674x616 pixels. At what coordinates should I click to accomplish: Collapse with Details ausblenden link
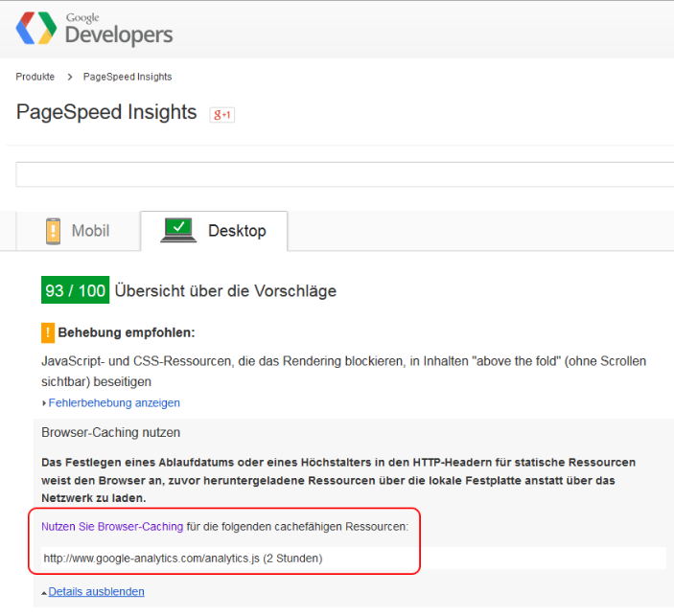[x=96, y=591]
